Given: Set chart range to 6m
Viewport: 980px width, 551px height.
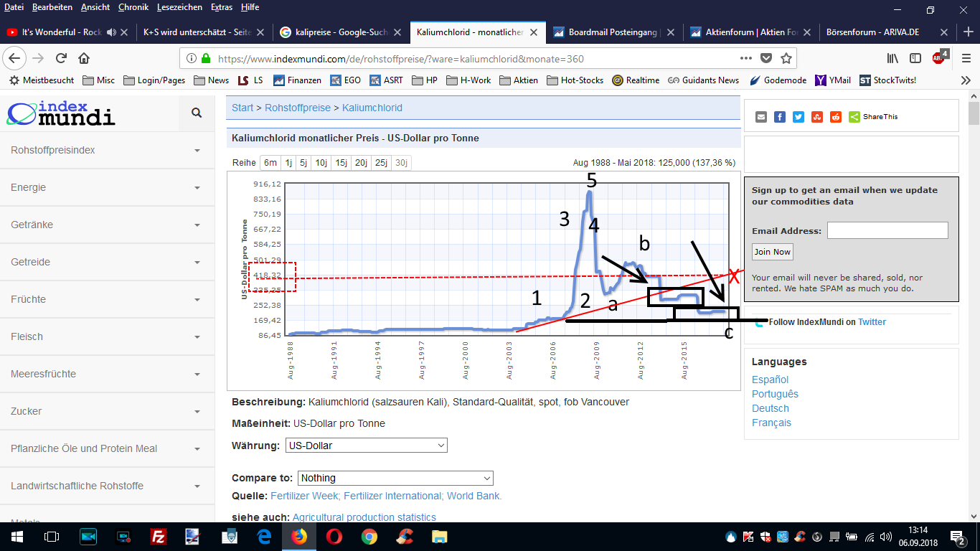Looking at the screenshot, I should click(x=270, y=163).
